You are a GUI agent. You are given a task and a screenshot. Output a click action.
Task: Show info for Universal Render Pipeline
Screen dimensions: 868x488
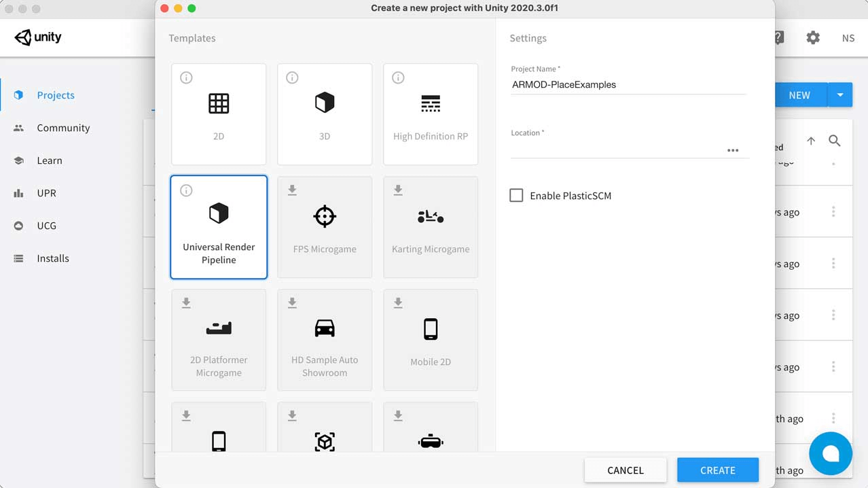(186, 190)
